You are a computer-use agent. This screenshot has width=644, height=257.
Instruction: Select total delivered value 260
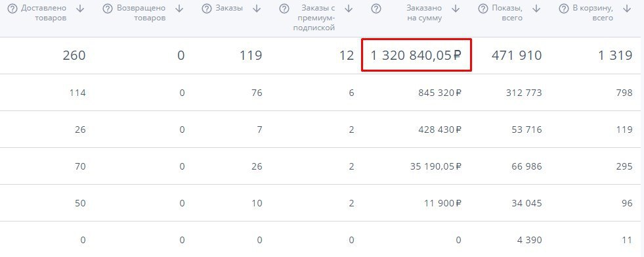coord(74,55)
